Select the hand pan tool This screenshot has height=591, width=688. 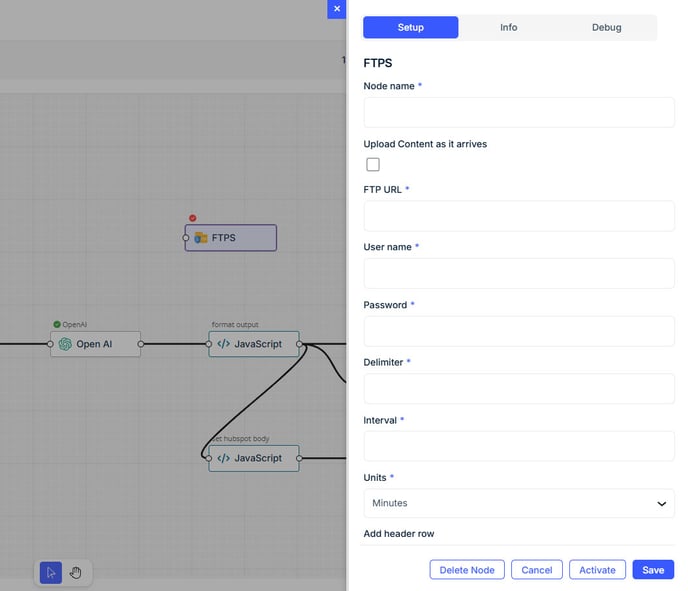click(x=75, y=573)
